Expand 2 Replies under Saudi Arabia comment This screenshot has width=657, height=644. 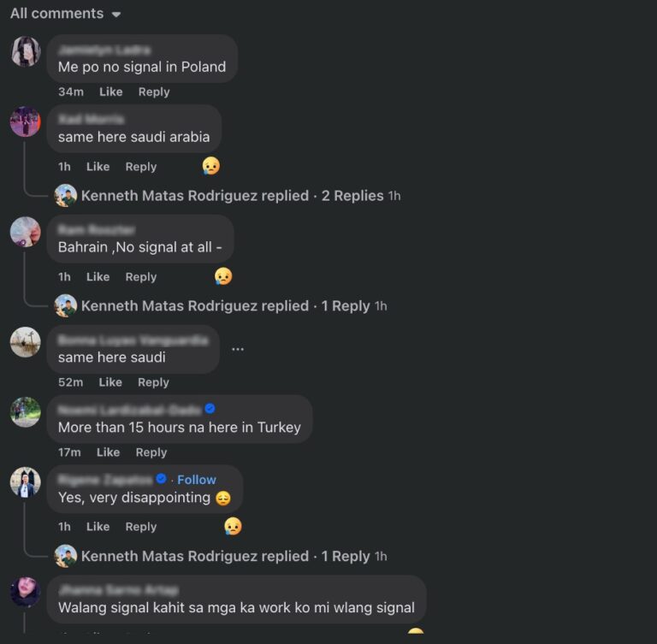[352, 196]
